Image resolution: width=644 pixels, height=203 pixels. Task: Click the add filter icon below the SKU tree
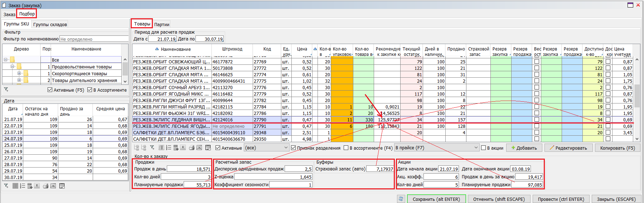click(6, 90)
